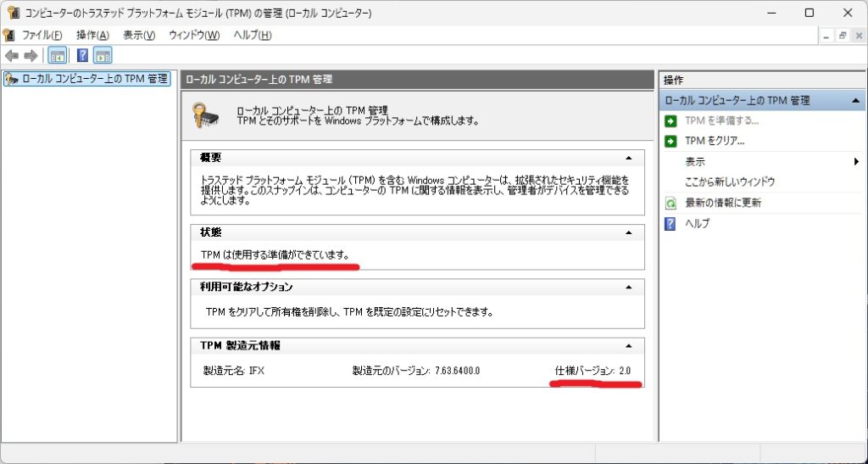
Task: Toggle the console tree pane toolbar icon
Action: click(57, 56)
